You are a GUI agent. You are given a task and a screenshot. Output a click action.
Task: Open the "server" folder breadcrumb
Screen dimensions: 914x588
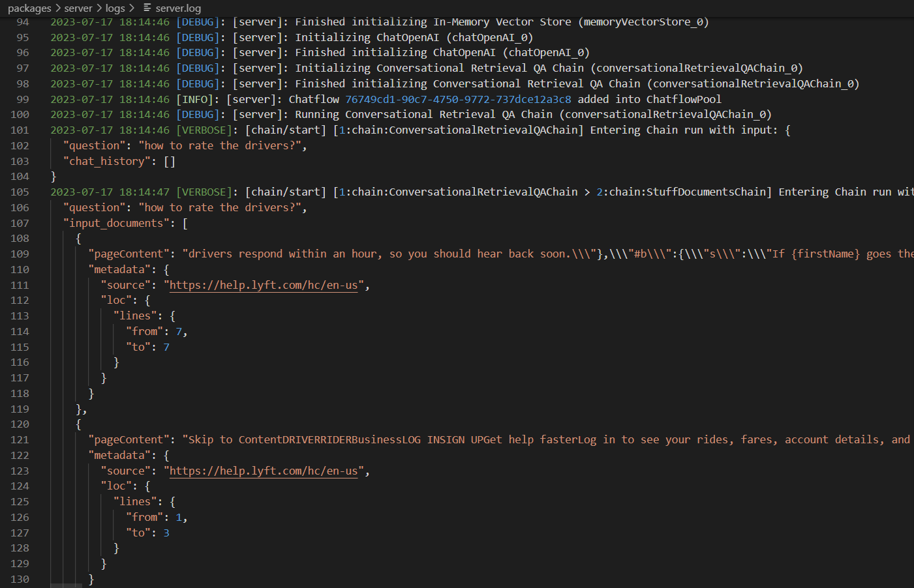click(x=78, y=8)
